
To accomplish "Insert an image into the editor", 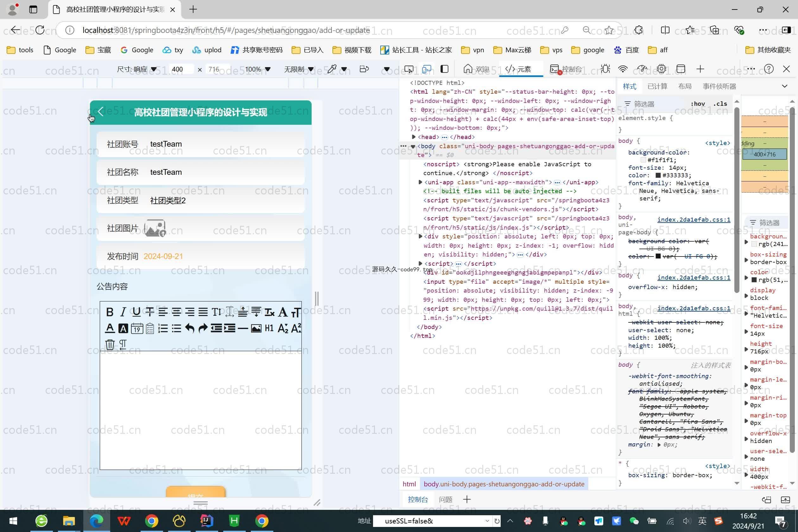I will tap(256, 328).
